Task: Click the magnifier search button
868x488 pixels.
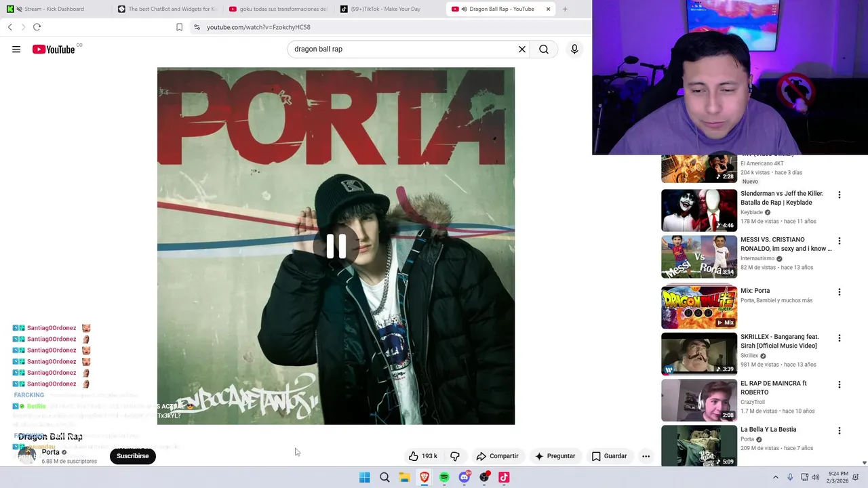Action: (544, 49)
